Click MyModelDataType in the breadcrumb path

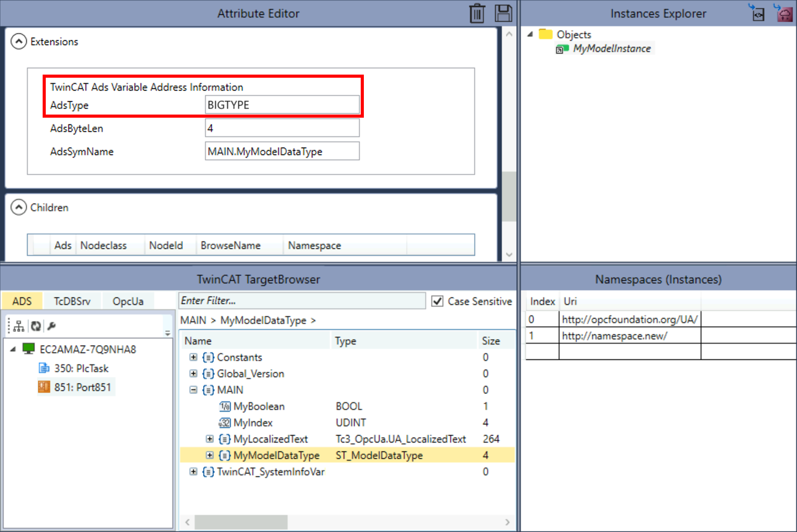[263, 320]
